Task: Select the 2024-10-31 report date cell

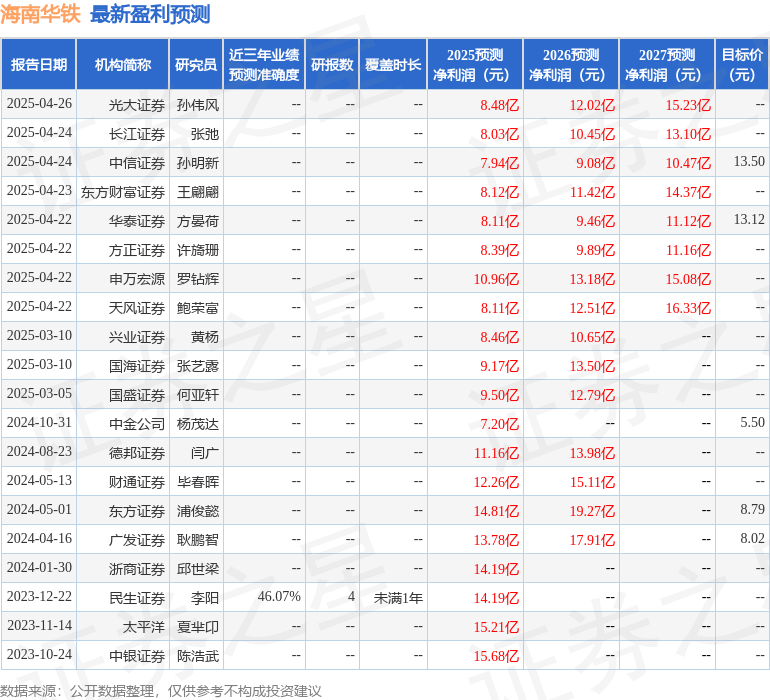Action: [x=39, y=423]
